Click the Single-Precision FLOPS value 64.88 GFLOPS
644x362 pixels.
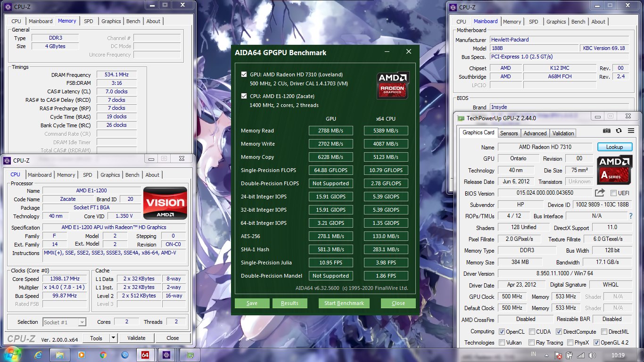(x=331, y=170)
